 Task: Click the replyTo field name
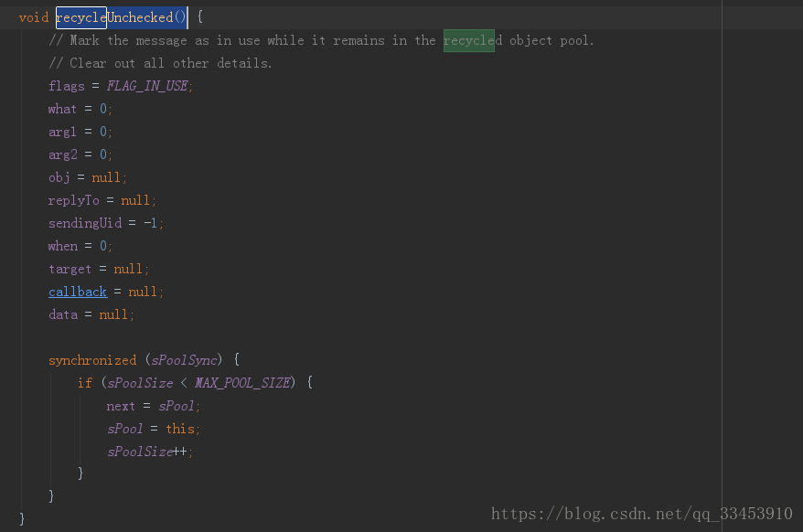(74, 200)
